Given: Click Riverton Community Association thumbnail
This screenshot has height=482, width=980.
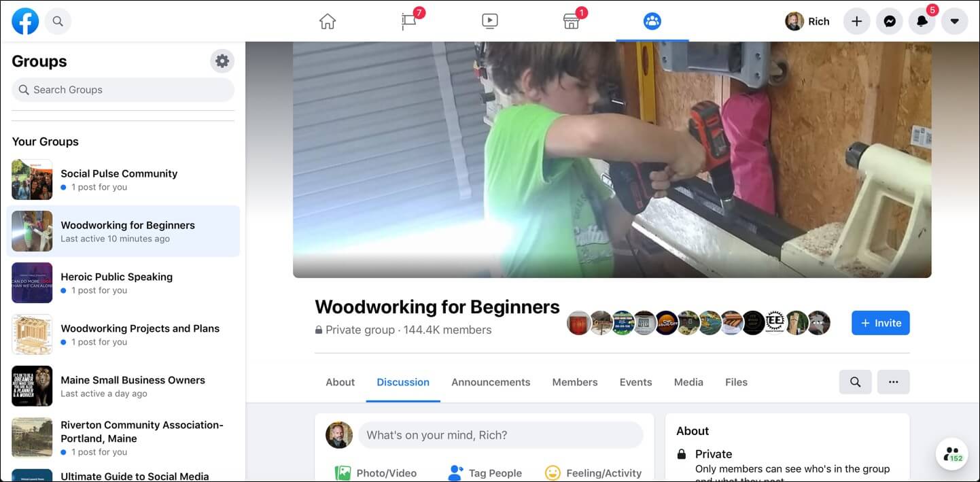Looking at the screenshot, I should (32, 438).
